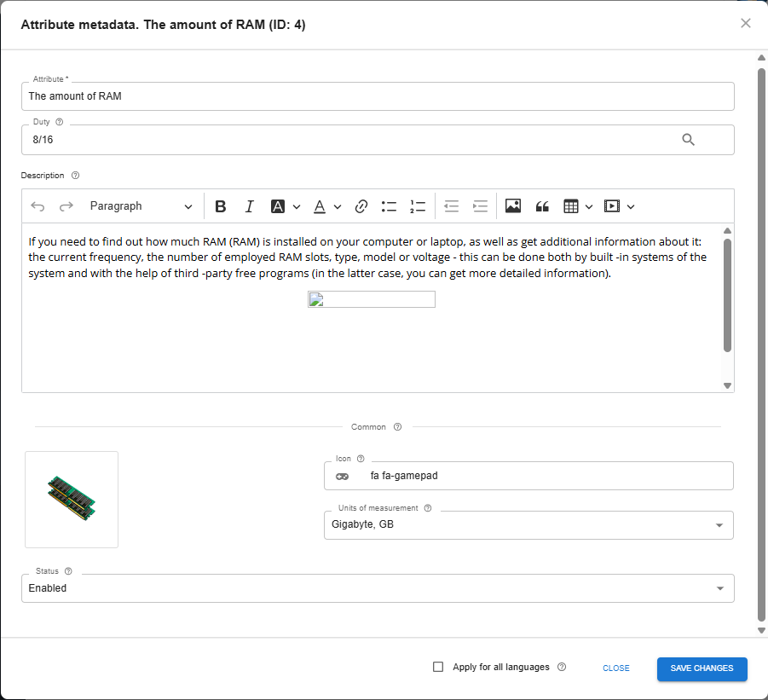Click the Block Quote icon

[542, 205]
